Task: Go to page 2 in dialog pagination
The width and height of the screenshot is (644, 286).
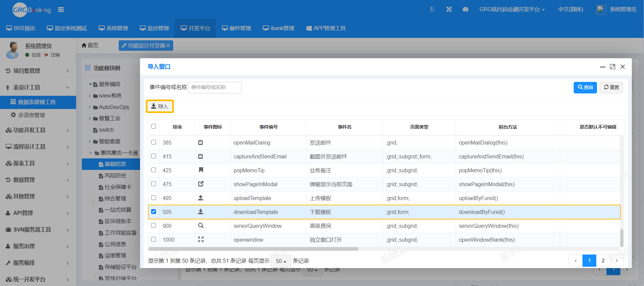Action: tap(603, 261)
